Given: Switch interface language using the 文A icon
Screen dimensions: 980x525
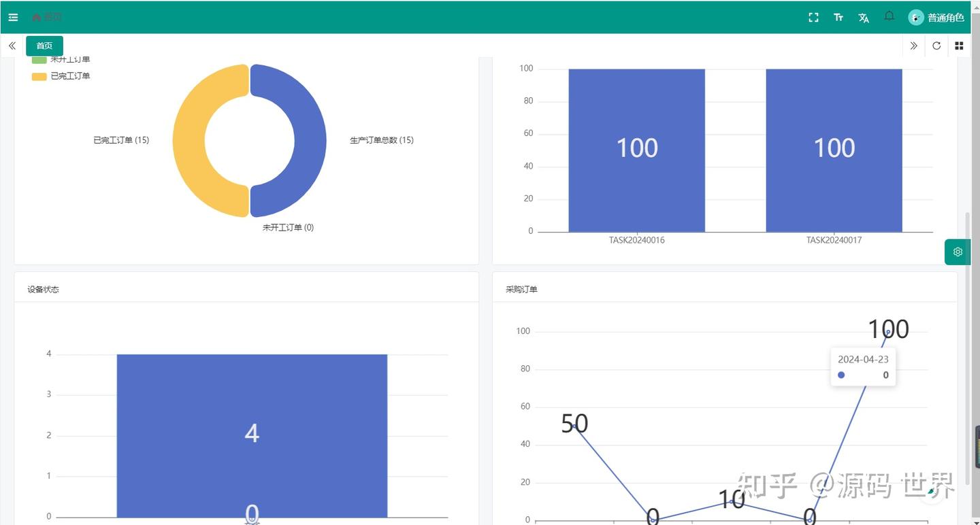Looking at the screenshot, I should (863, 17).
